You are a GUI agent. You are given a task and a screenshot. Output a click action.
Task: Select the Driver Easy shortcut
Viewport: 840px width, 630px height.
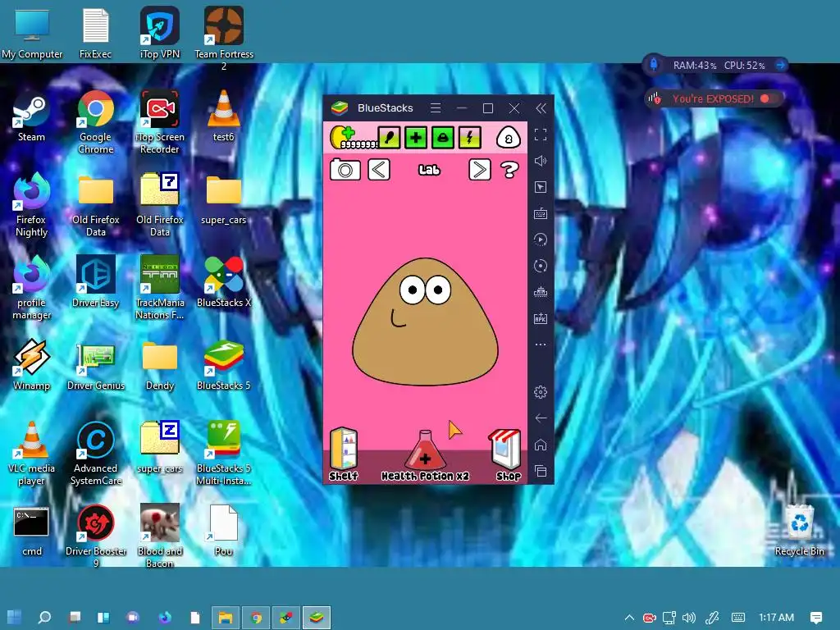(95, 282)
